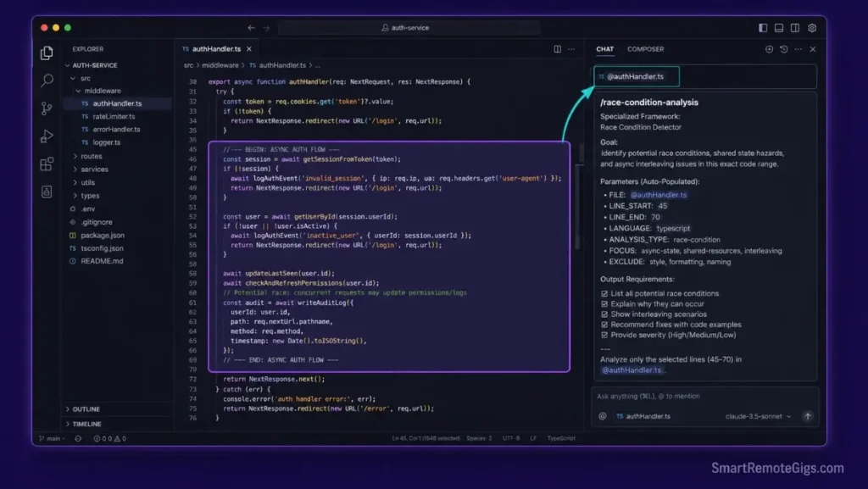Click the middleware breadcrumb segment
The image size is (868, 489).
coord(220,65)
